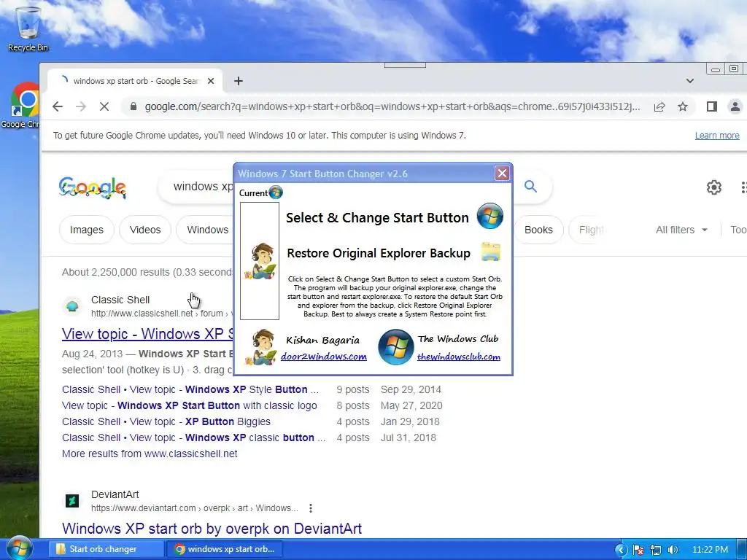The width and height of the screenshot is (747, 560).
Task: Select the Books search filter
Action: [x=538, y=230]
